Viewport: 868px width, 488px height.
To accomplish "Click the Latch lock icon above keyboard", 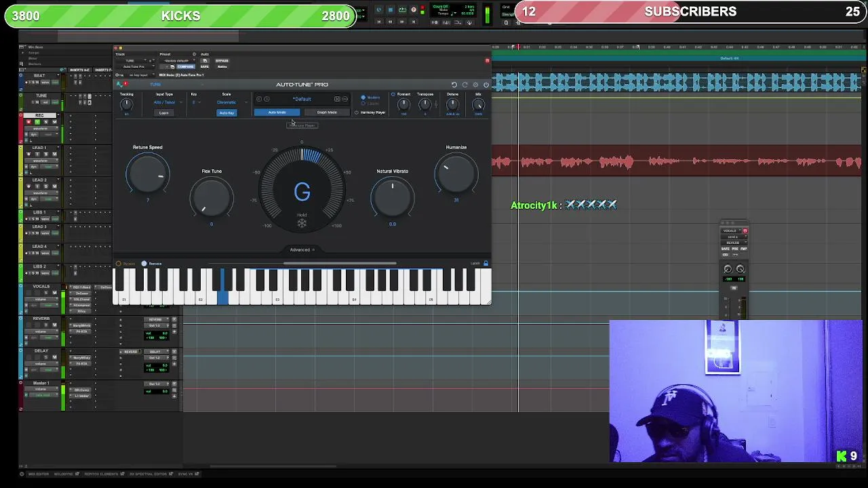I will point(486,263).
